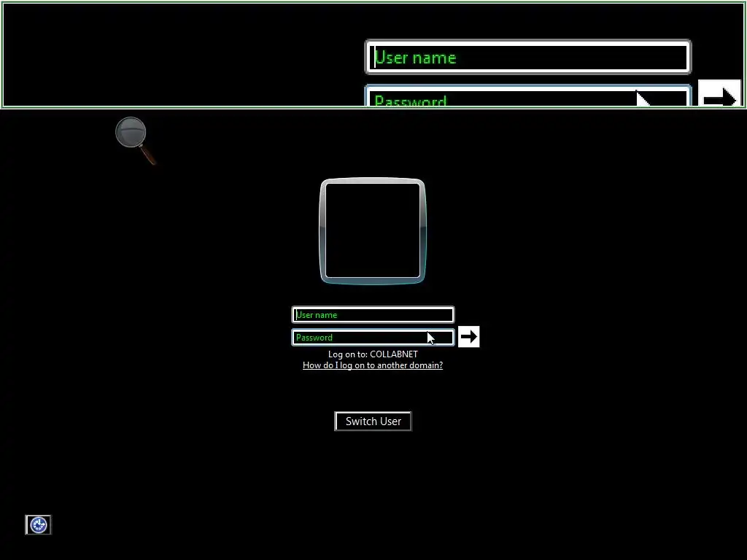Click the User name input field
747x560 pixels.
373,315
